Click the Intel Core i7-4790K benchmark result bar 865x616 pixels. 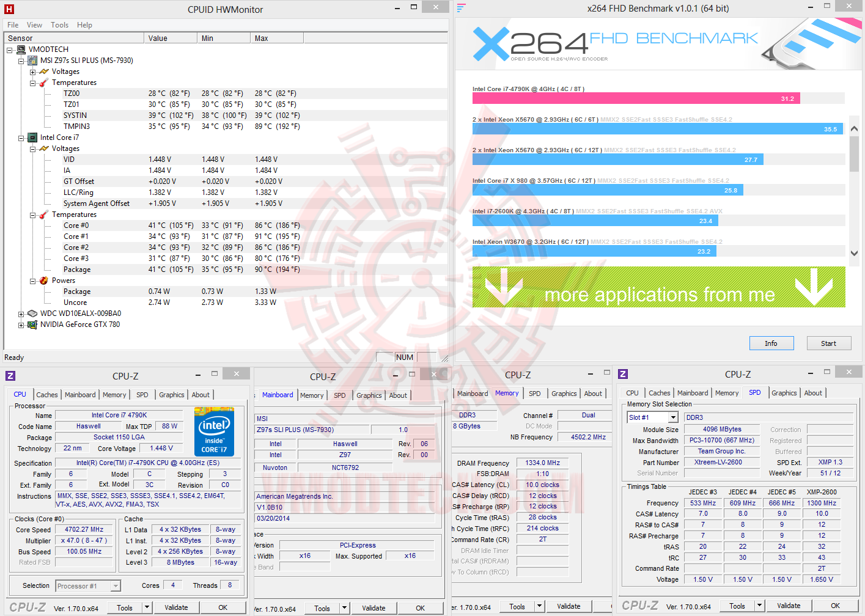coord(636,98)
